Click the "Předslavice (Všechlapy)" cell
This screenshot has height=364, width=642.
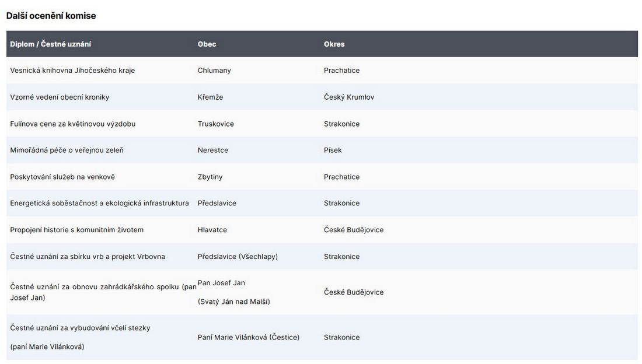[x=238, y=257]
